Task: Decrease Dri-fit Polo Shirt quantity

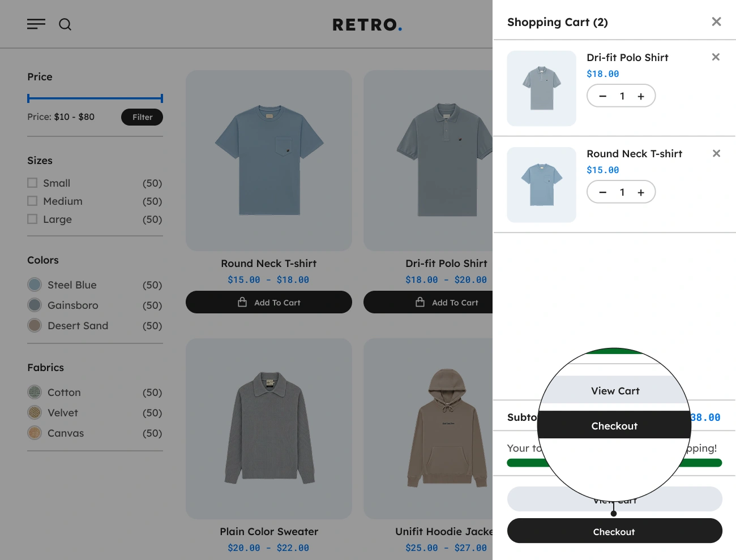Action: (x=603, y=96)
